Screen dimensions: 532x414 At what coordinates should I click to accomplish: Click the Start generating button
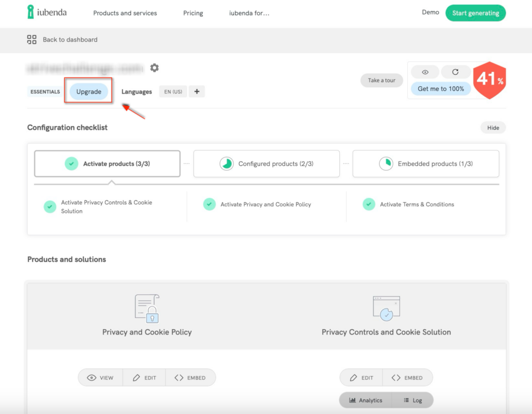click(475, 13)
